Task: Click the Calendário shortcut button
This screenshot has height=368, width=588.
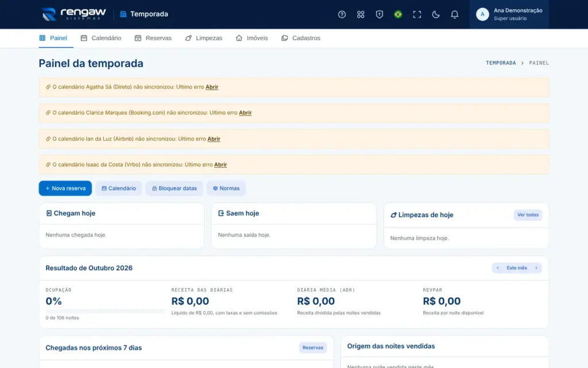Action: point(119,188)
